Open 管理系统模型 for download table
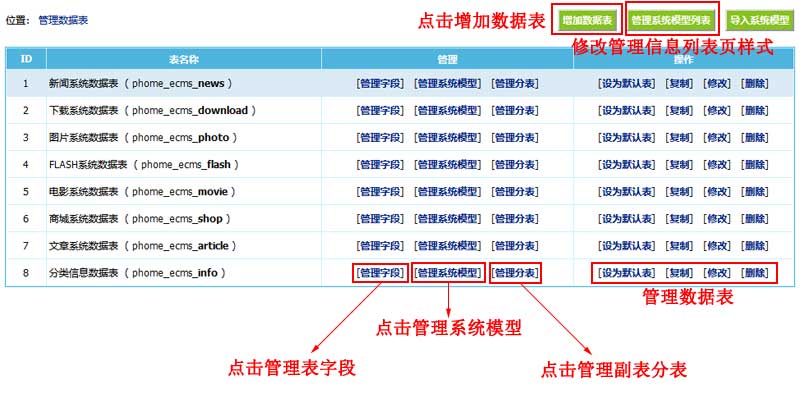Image resolution: width=800 pixels, height=411 pixels. (447, 110)
